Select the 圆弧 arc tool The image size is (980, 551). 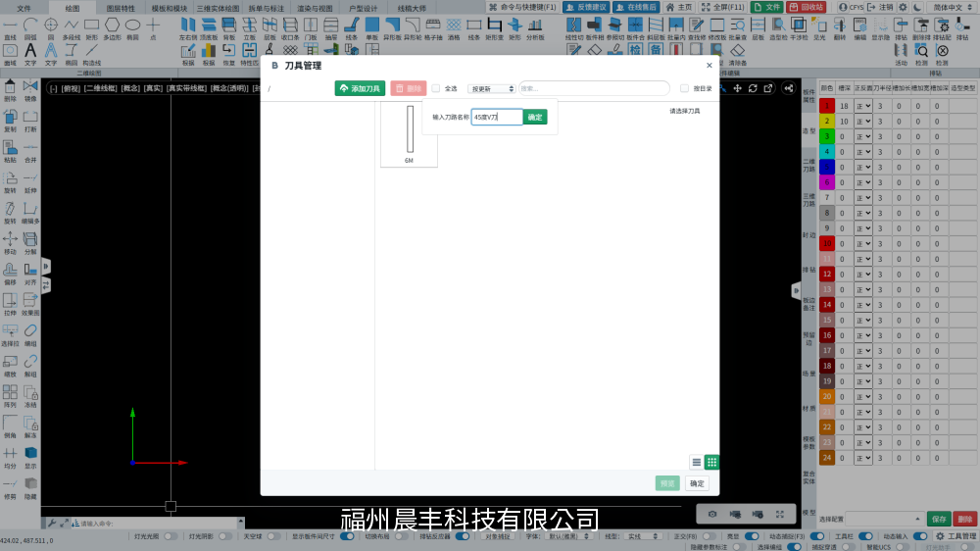pos(30,28)
